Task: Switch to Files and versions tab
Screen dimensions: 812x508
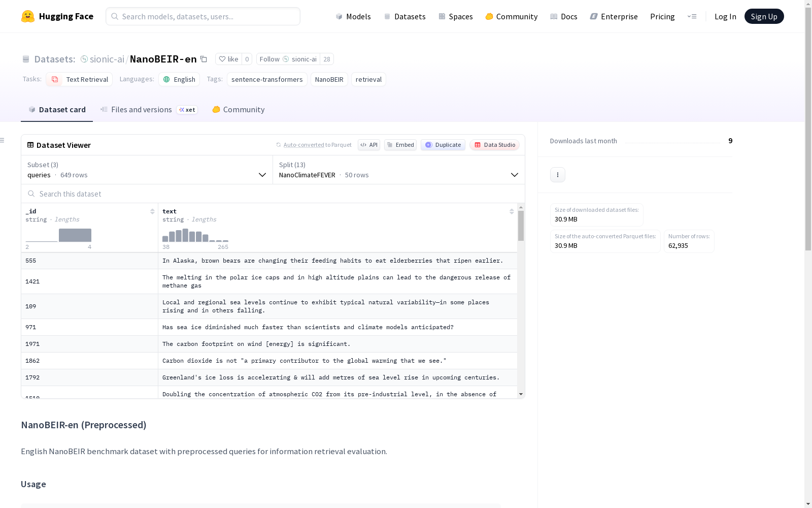Action: (x=149, y=110)
